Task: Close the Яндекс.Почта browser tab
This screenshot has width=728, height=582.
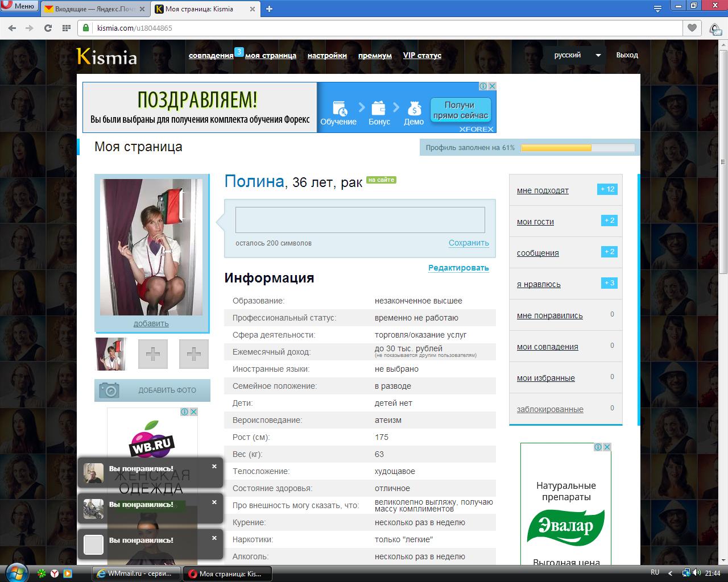Action: click(x=142, y=9)
